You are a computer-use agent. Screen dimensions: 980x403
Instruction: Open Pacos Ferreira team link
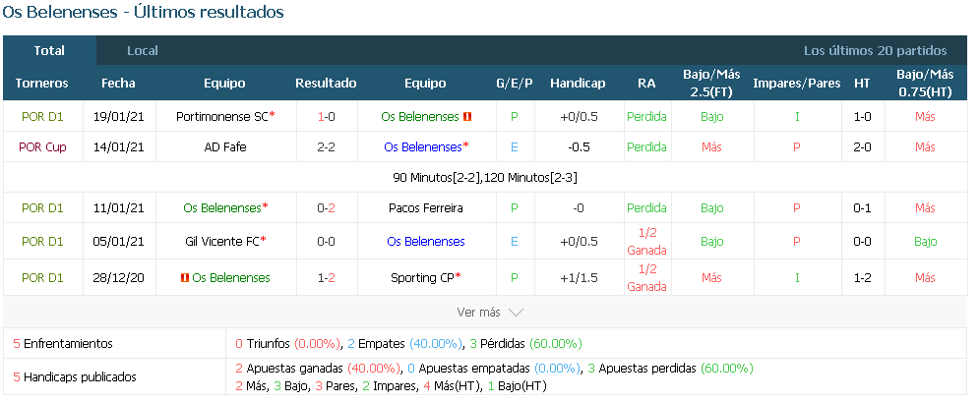pyautogui.click(x=426, y=208)
